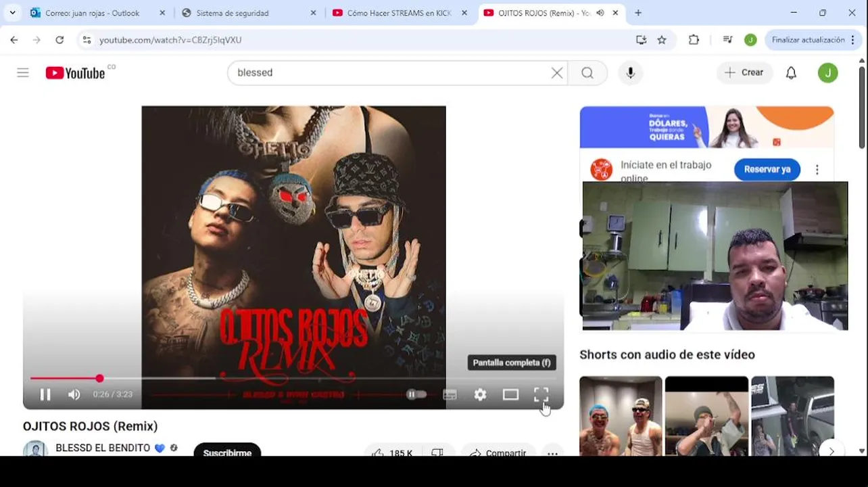View site information icon in address bar
The width and height of the screenshot is (868, 487).
(x=87, y=40)
